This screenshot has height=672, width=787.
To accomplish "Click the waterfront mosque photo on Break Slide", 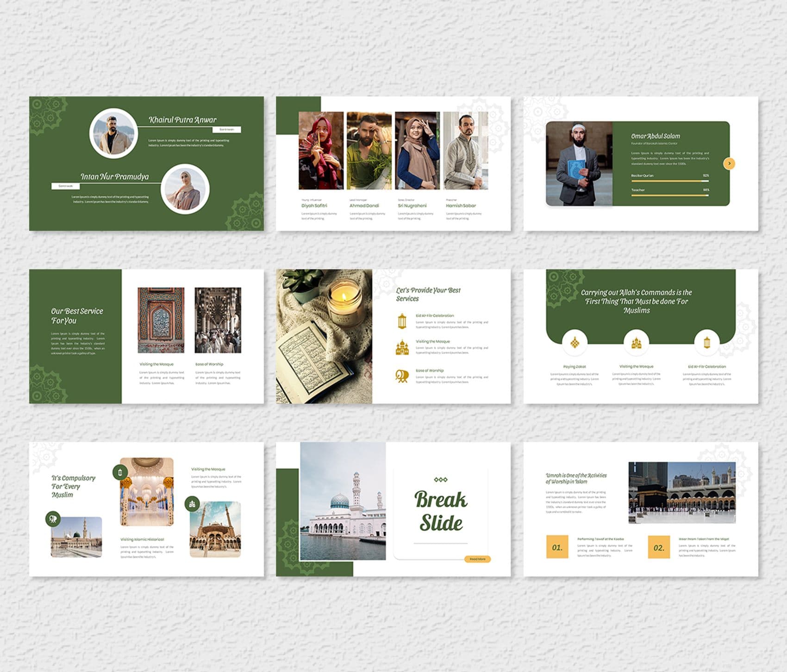I will point(343,501).
